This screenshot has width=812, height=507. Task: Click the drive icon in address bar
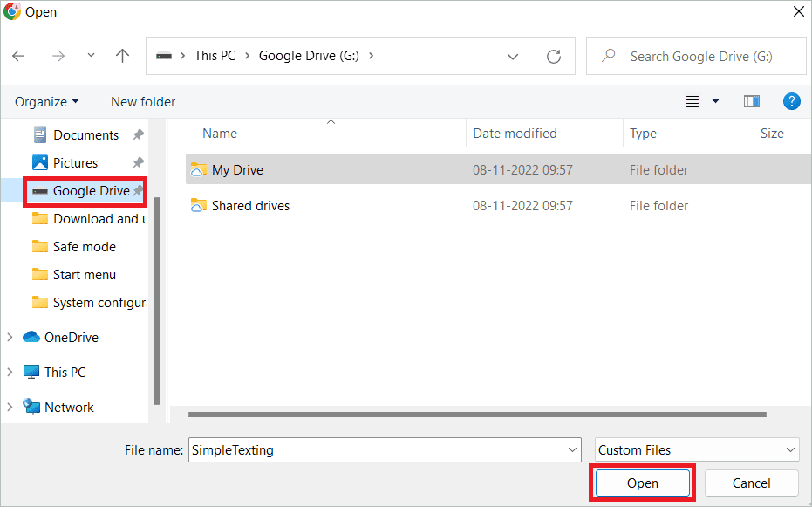tap(164, 56)
